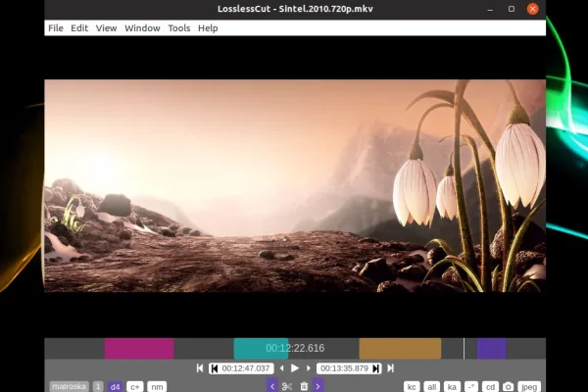Change the jpeg capture format
Viewport: 588px width, 392px height.
(530, 386)
